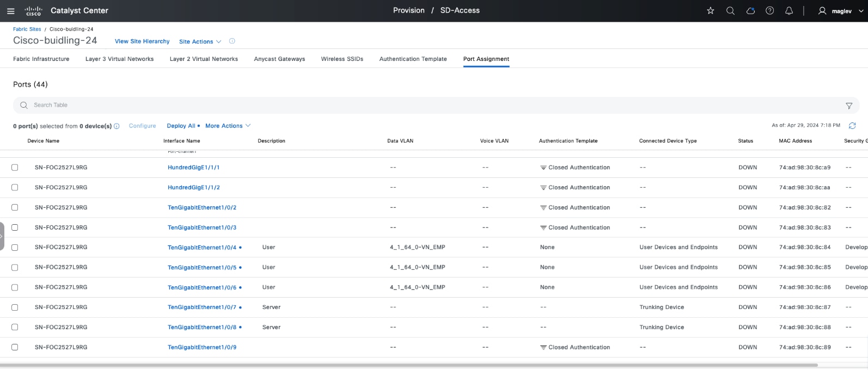
Task: Tick the TenGigabitEthernet1/0/9 row checkbox
Action: pos(15,347)
